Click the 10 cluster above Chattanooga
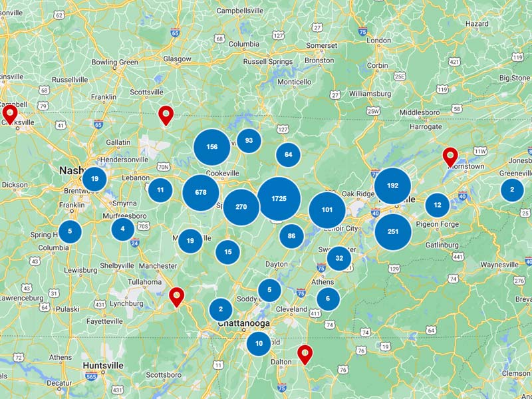This screenshot has width=532, height=399. [x=257, y=344]
